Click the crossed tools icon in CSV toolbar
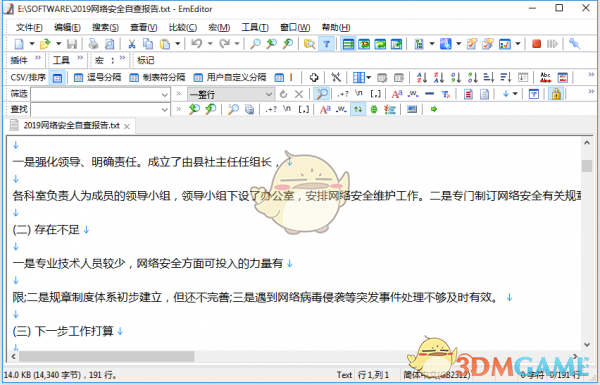Image resolution: width=600 pixels, height=385 pixels. pos(336,78)
